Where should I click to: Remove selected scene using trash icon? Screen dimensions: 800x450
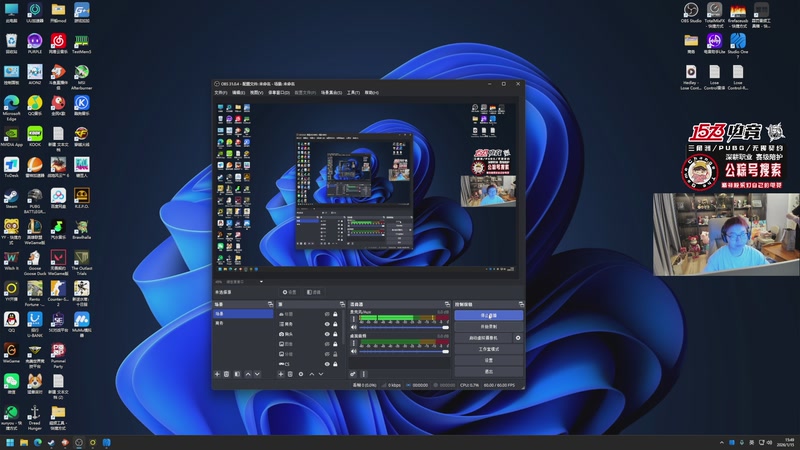click(227, 374)
